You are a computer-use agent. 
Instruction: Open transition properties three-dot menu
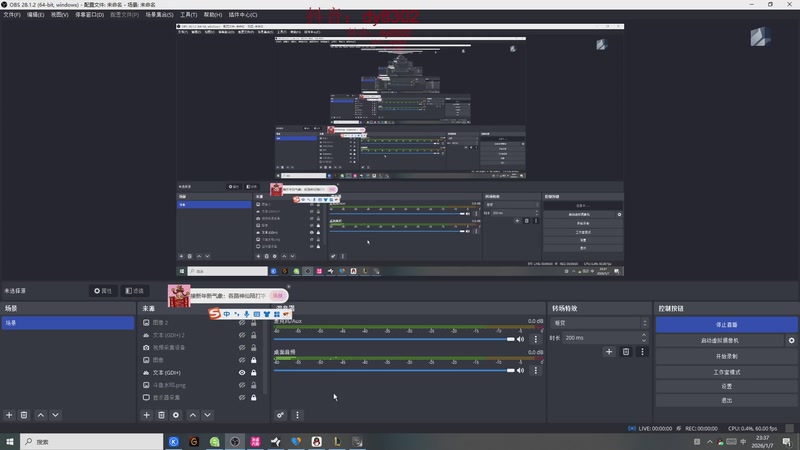642,352
